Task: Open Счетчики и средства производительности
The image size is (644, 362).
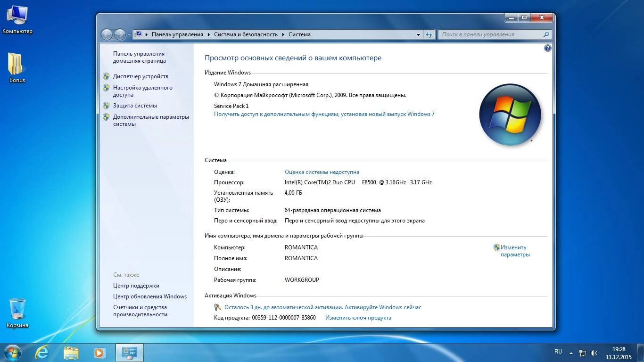Action: tap(140, 311)
